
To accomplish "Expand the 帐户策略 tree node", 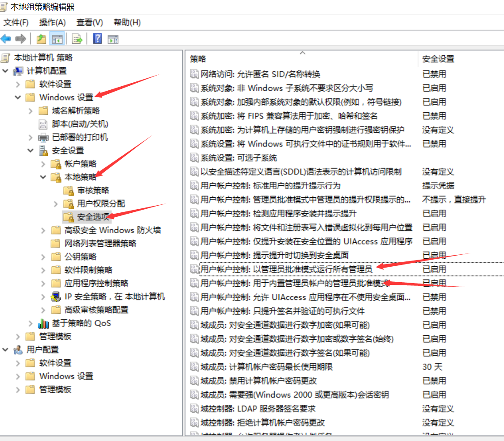I will pyautogui.click(x=43, y=164).
